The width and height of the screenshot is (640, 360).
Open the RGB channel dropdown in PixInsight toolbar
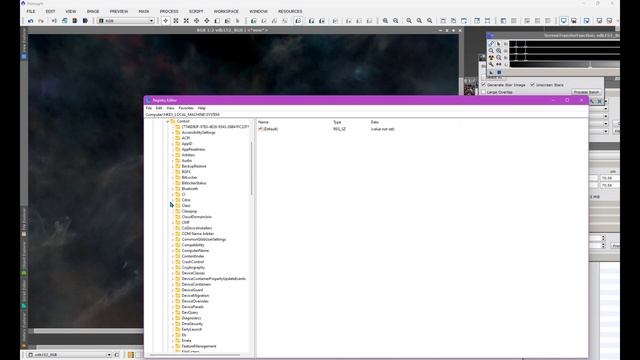(126, 21)
